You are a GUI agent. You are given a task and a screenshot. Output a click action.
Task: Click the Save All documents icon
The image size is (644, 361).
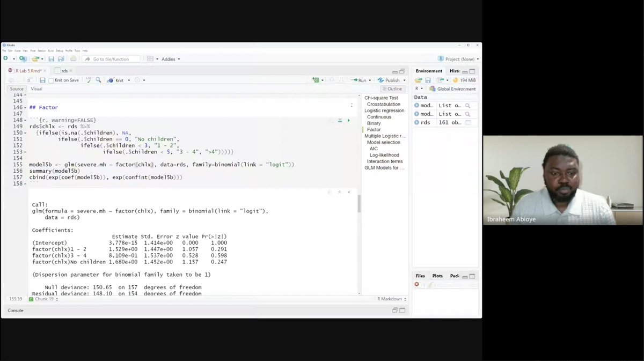pos(61,58)
